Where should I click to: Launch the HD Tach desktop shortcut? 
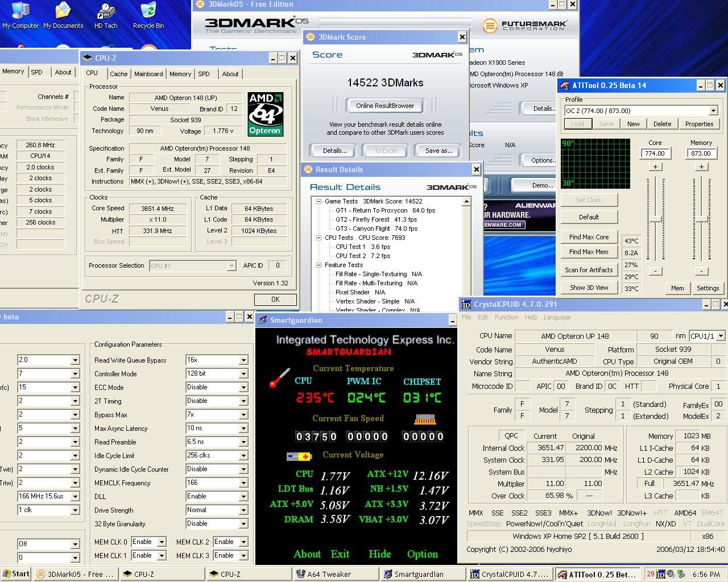106,15
